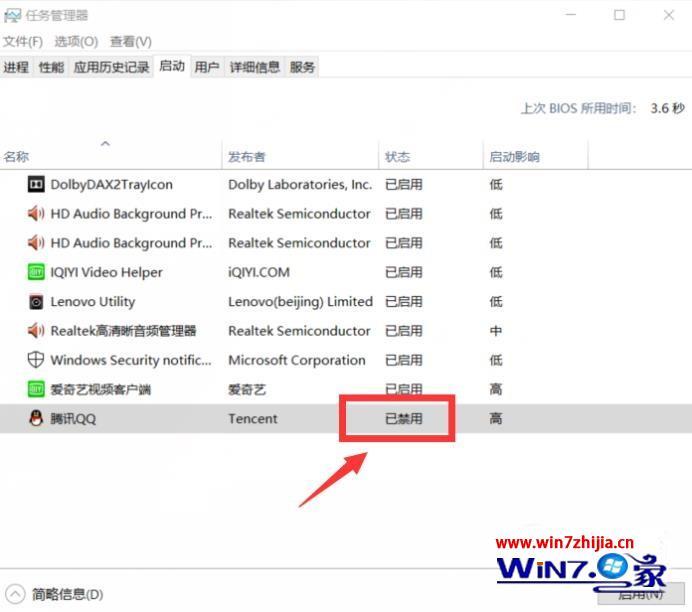Click publisher iQIYI.COM
Screen dimensions: 692x612
click(x=259, y=272)
